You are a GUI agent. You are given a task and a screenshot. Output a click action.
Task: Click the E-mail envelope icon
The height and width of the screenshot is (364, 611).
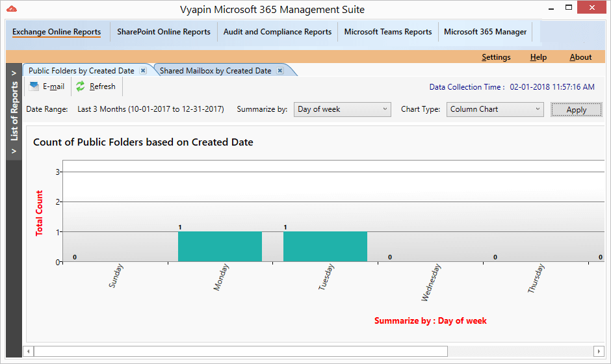34,86
